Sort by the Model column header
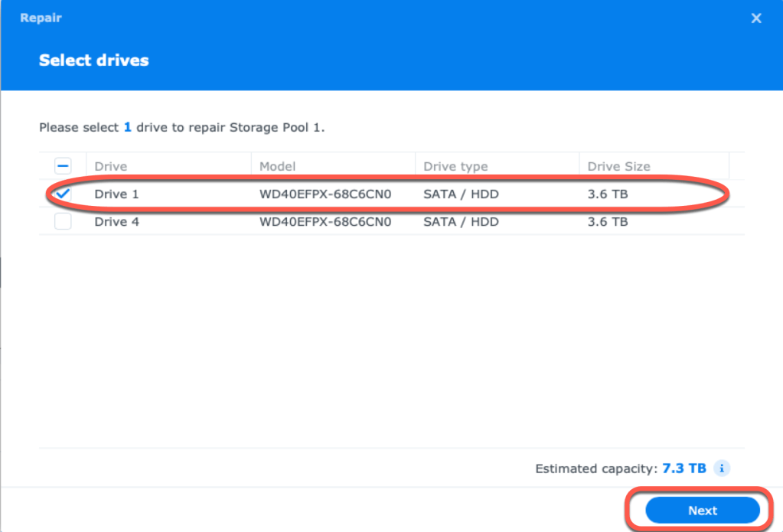The width and height of the screenshot is (783, 532). pos(277,166)
